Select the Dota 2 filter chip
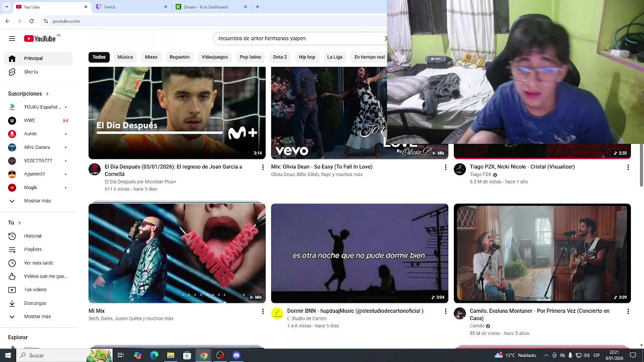This screenshot has width=644, height=362. coord(280,57)
